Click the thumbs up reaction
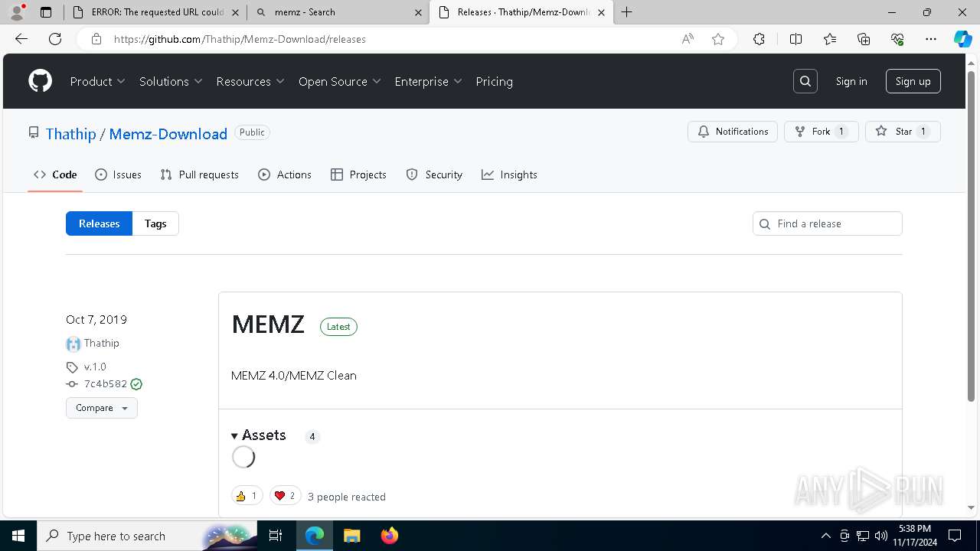The image size is (980, 551). [x=247, y=496]
